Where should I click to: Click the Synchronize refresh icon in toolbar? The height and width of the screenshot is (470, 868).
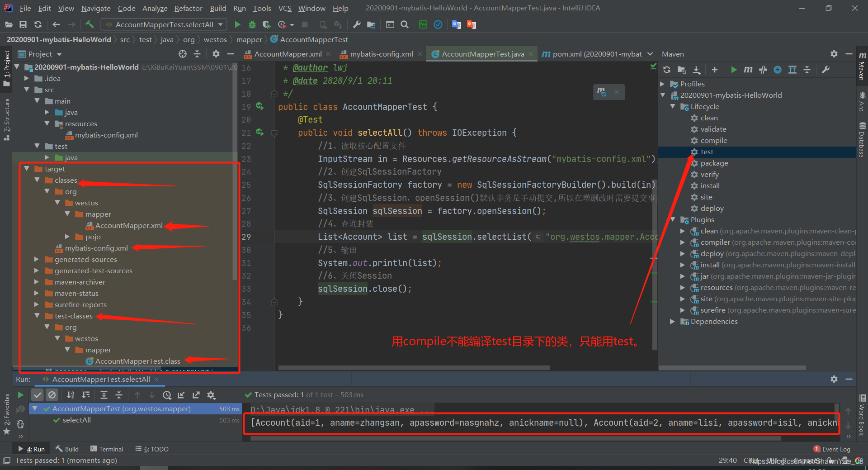coord(38,24)
